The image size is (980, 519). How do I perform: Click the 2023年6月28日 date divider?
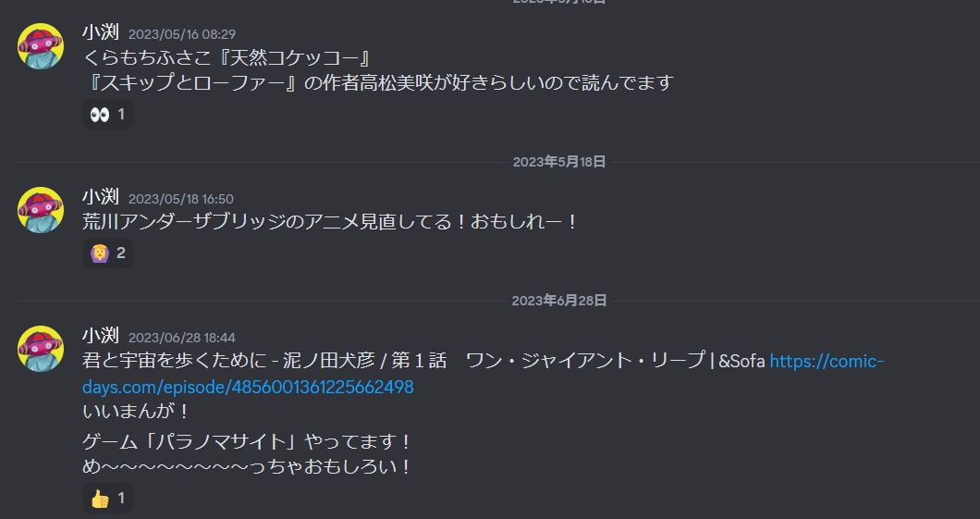coord(559,301)
